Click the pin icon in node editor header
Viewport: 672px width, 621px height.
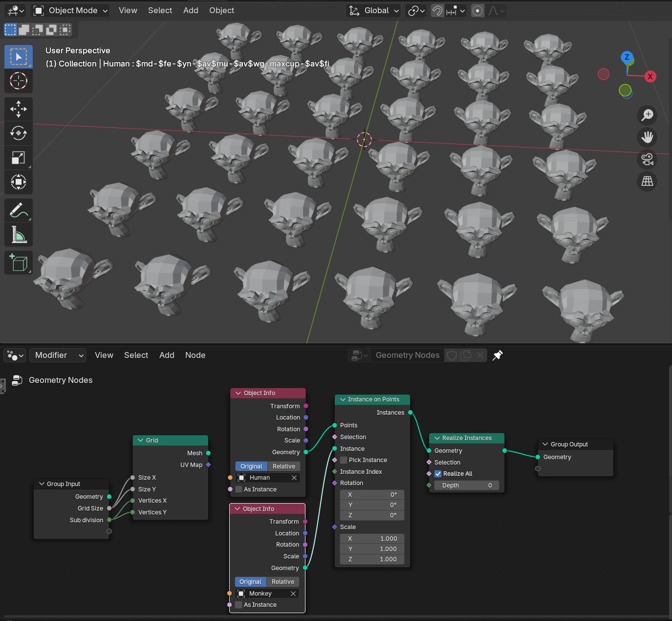[x=498, y=355]
